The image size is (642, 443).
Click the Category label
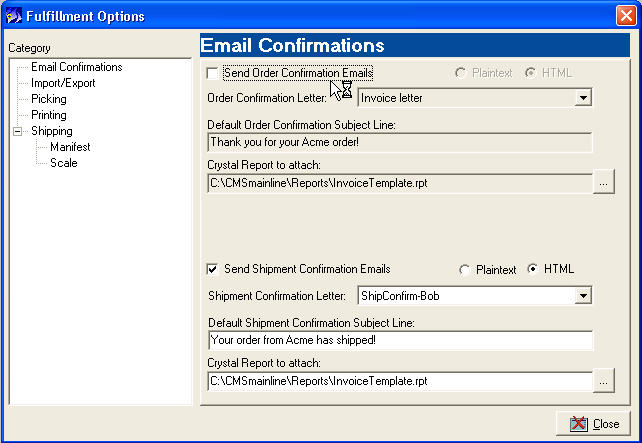tap(29, 48)
